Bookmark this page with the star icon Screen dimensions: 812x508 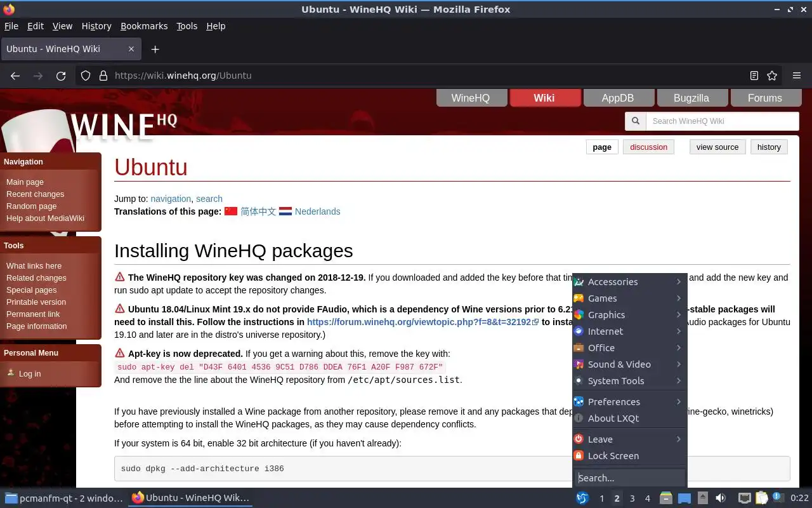(772, 76)
